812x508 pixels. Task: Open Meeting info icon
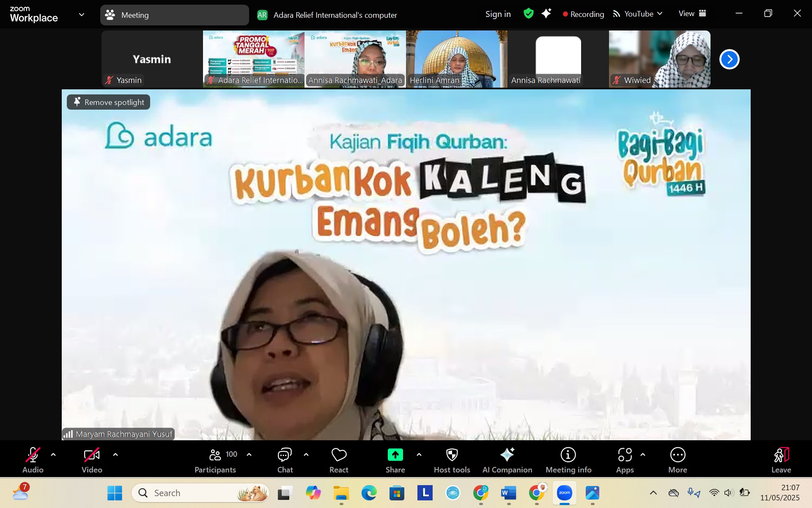point(568,455)
